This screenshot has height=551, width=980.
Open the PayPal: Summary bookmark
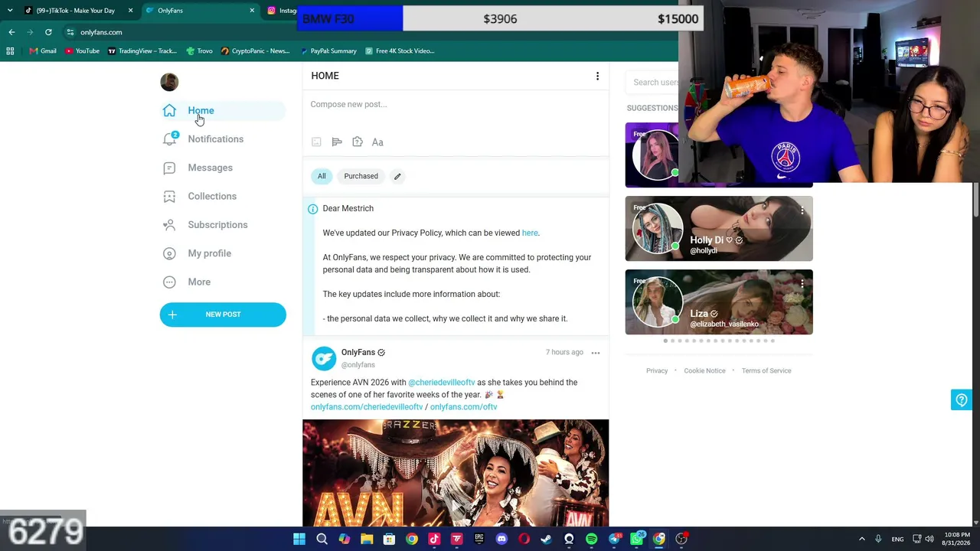pos(328,51)
